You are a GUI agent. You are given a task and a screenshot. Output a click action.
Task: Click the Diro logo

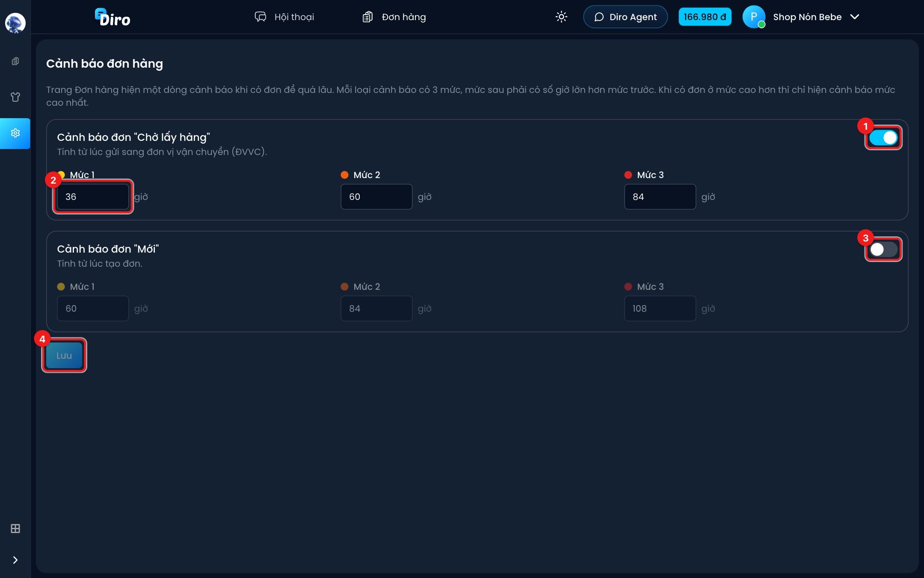113,17
